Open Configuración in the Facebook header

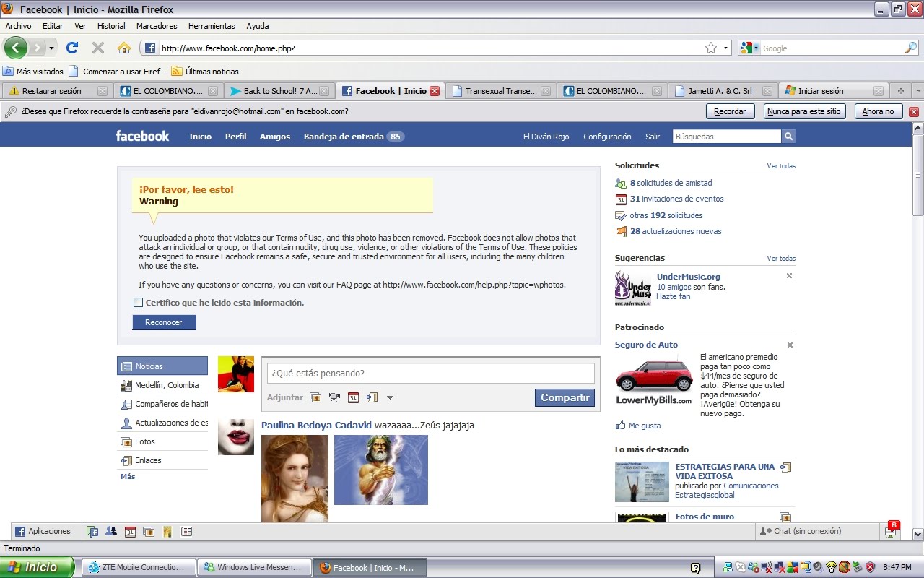point(607,137)
